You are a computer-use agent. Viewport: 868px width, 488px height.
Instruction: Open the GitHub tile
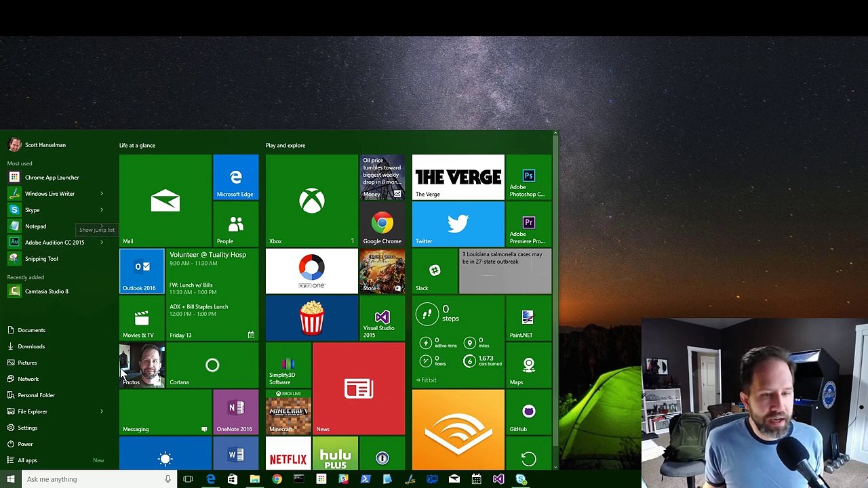coord(528,411)
